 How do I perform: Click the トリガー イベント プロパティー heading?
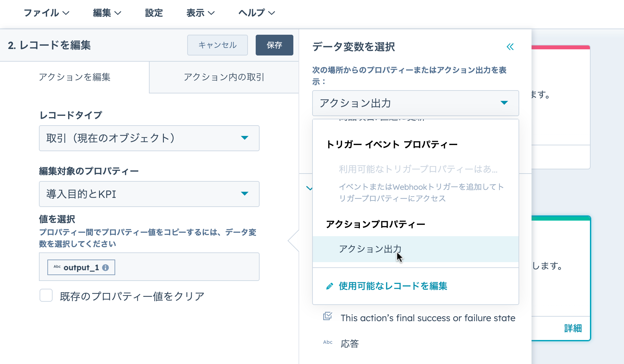click(392, 144)
